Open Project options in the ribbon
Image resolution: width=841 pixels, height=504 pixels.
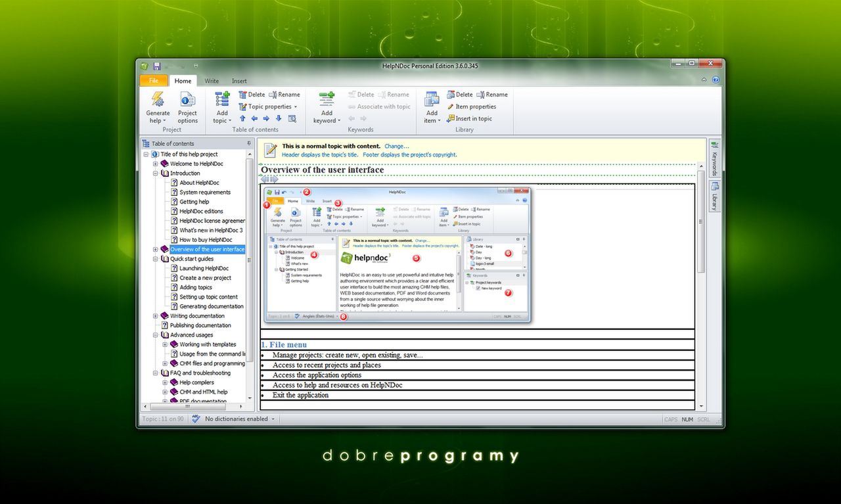pyautogui.click(x=187, y=108)
